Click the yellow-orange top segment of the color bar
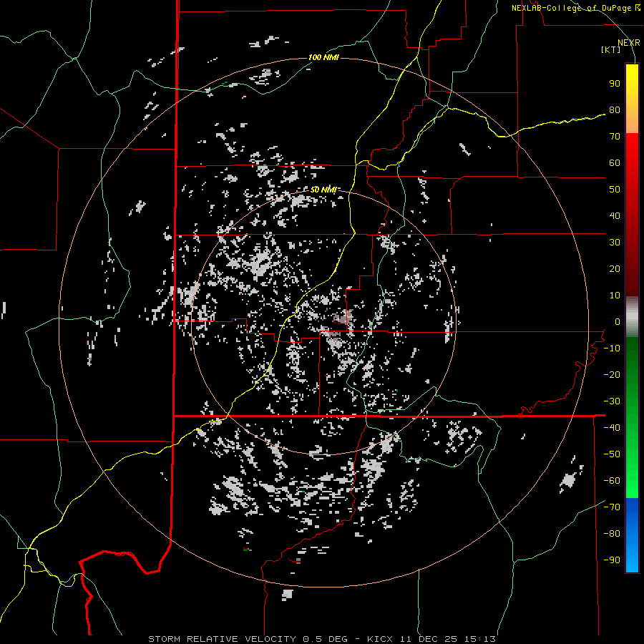The image size is (644, 644). pos(632,99)
